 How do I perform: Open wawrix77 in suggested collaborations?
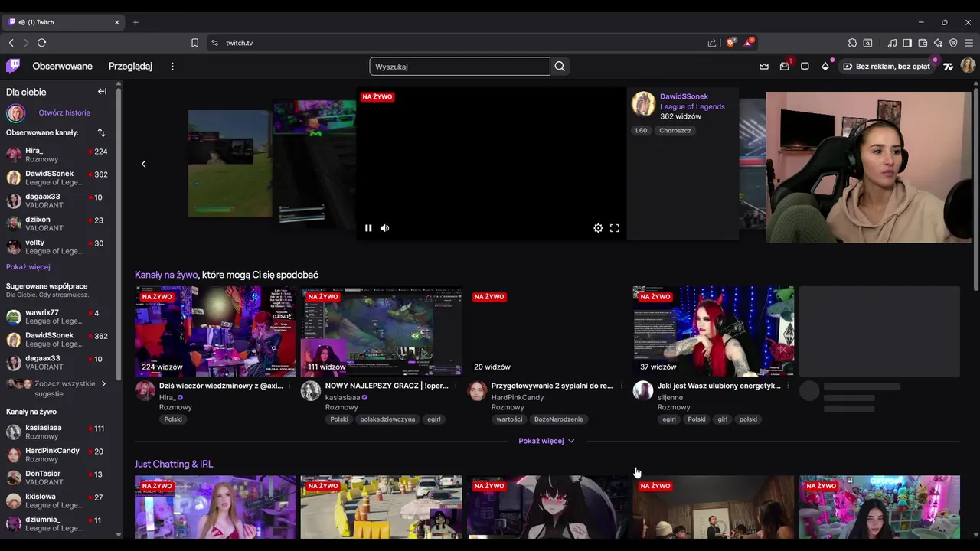point(57,317)
